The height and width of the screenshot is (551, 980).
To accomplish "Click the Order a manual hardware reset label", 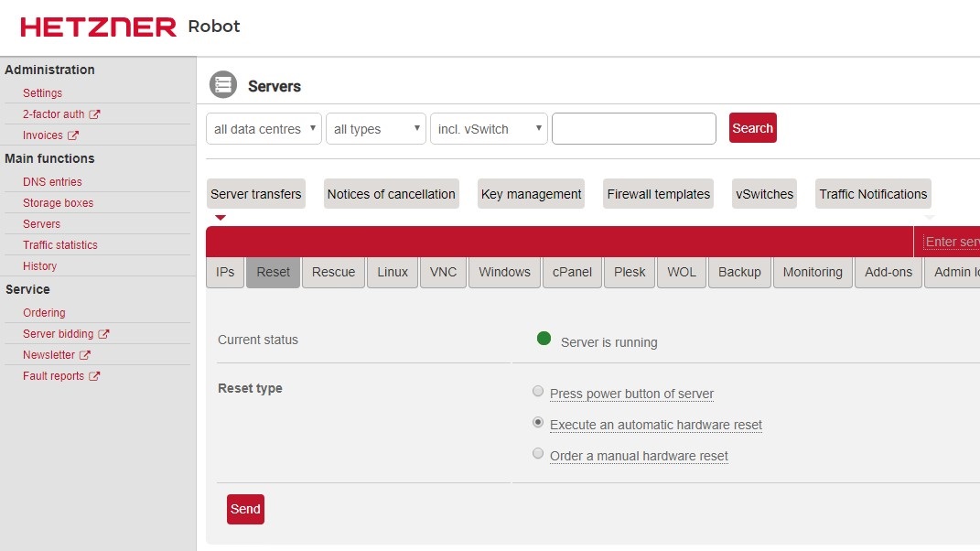I will pyautogui.click(x=639, y=456).
